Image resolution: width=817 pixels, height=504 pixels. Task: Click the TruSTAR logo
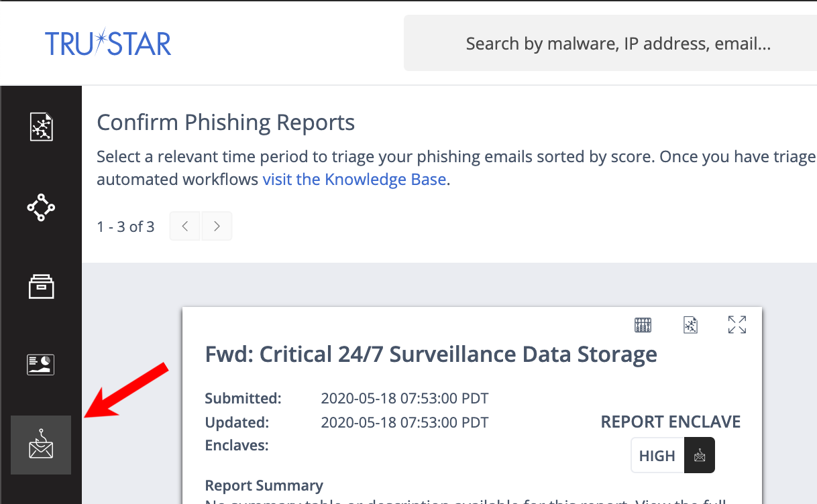tap(108, 44)
